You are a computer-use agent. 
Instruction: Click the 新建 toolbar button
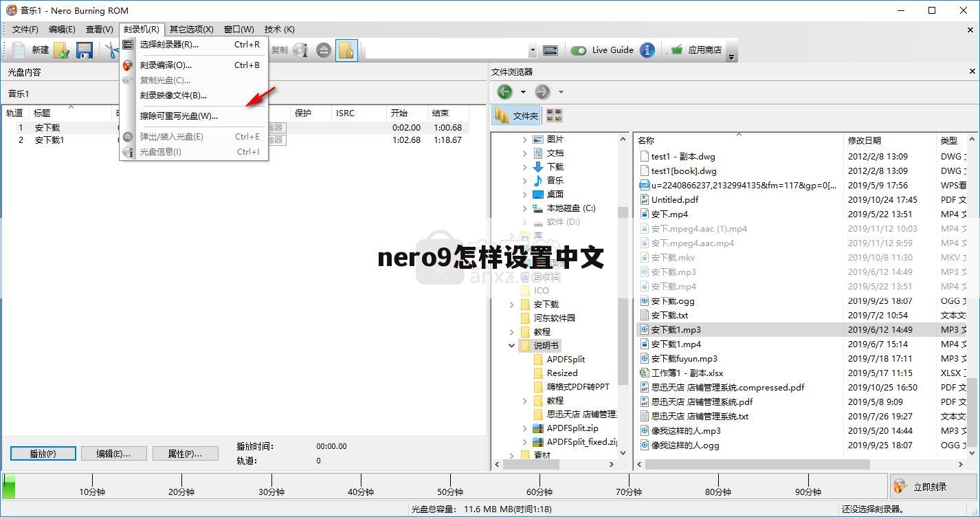coord(31,50)
